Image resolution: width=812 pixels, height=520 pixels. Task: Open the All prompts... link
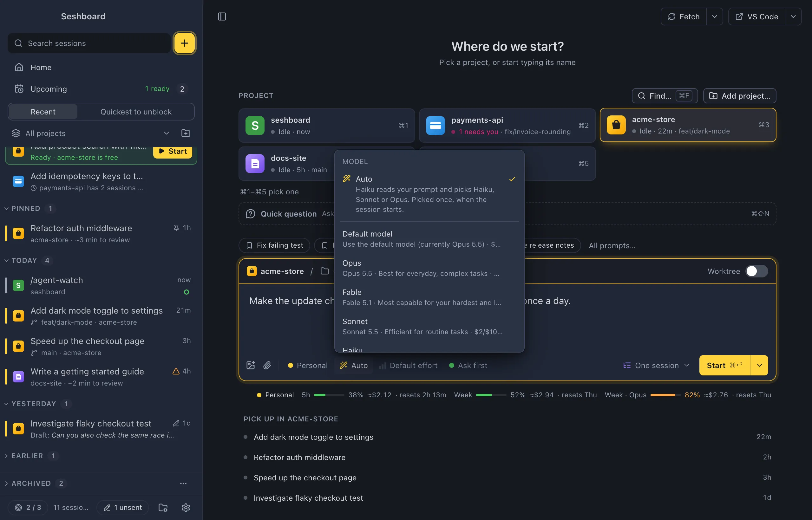pyautogui.click(x=612, y=245)
